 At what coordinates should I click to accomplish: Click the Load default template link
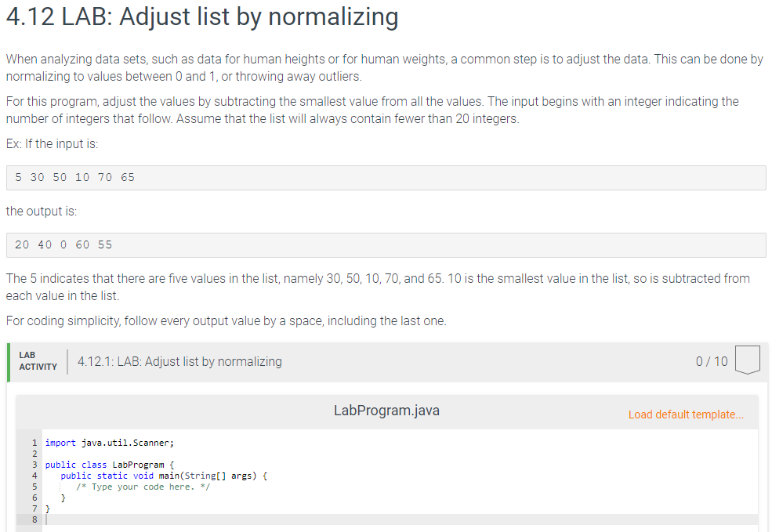pyautogui.click(x=686, y=414)
